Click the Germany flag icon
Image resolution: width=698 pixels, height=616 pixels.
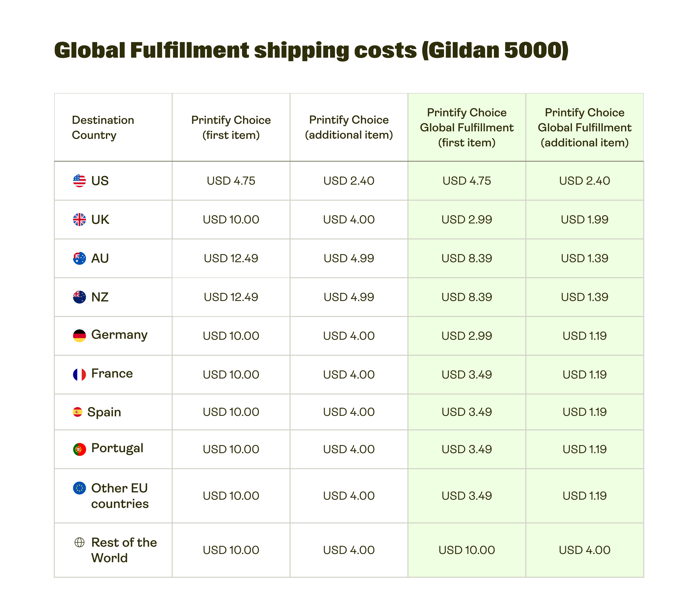pyautogui.click(x=79, y=336)
